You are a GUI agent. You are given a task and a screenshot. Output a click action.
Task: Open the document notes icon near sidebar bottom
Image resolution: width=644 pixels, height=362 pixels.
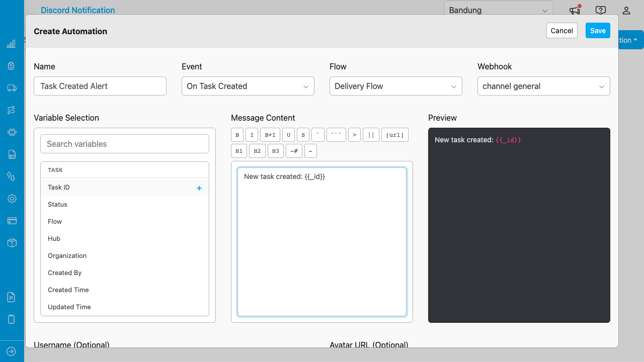[x=12, y=297]
